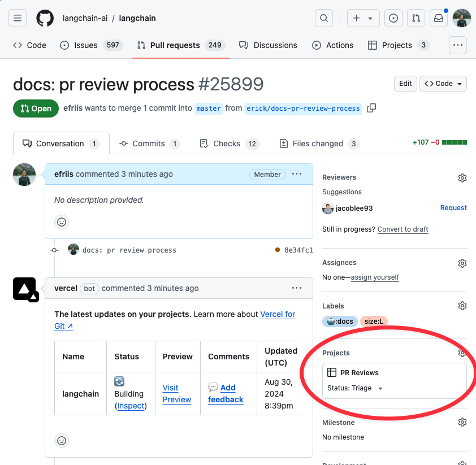Open the inbox notifications icon
476x465 pixels.
coord(439,18)
